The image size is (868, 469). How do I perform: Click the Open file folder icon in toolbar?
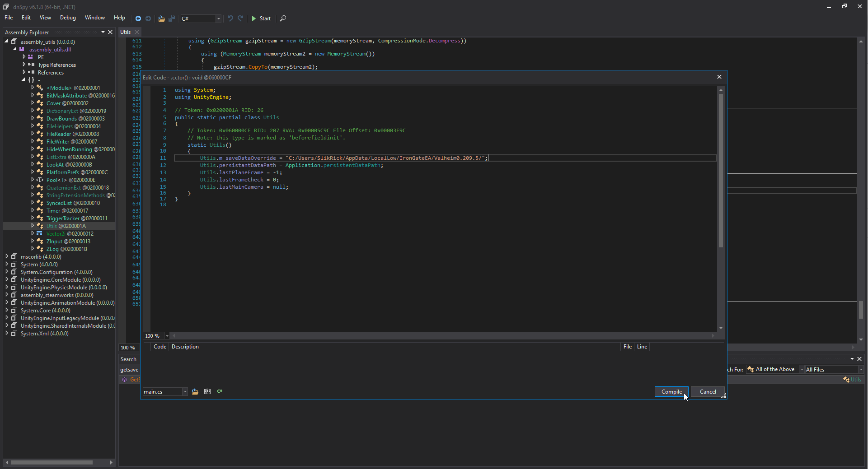(161, 19)
